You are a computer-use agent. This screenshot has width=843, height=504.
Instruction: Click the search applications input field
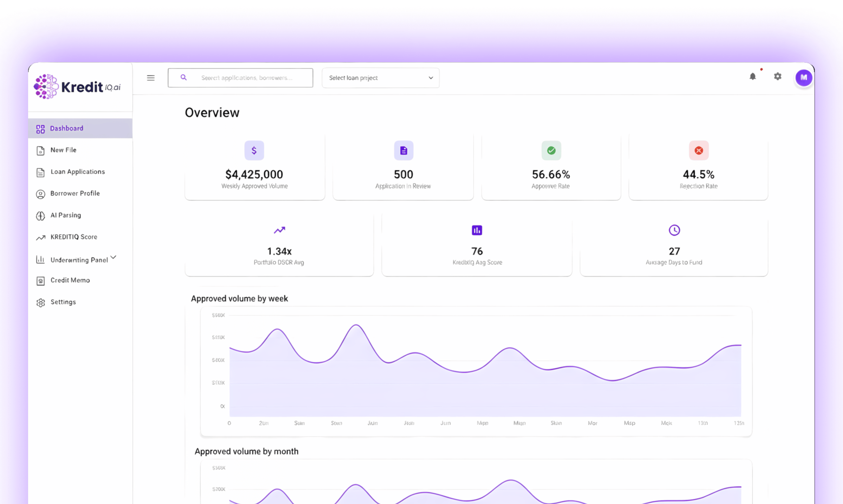tap(246, 78)
